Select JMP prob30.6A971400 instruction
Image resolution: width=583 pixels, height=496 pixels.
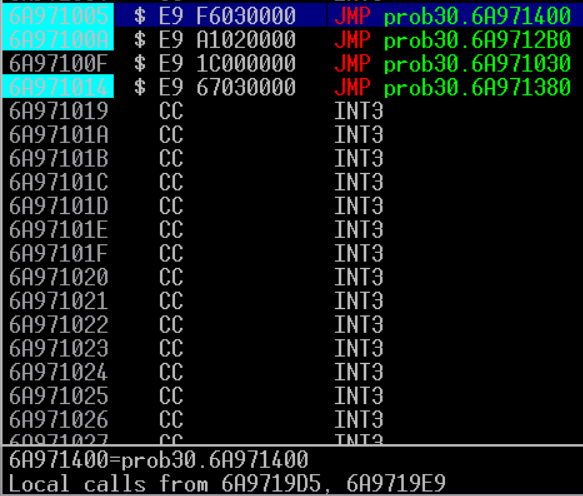click(x=452, y=16)
